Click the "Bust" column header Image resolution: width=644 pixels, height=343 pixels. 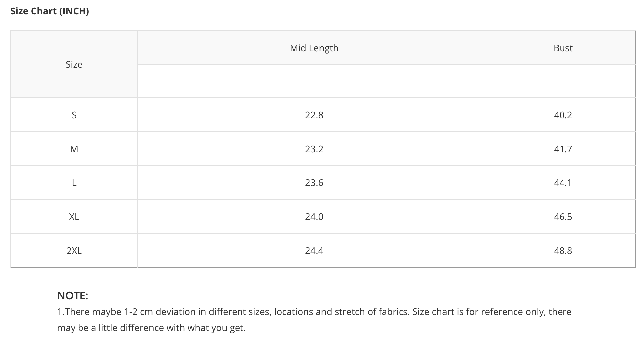pos(563,48)
